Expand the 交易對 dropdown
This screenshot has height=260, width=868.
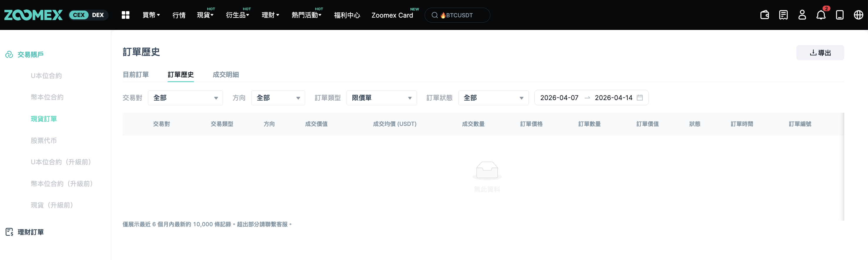tap(185, 98)
